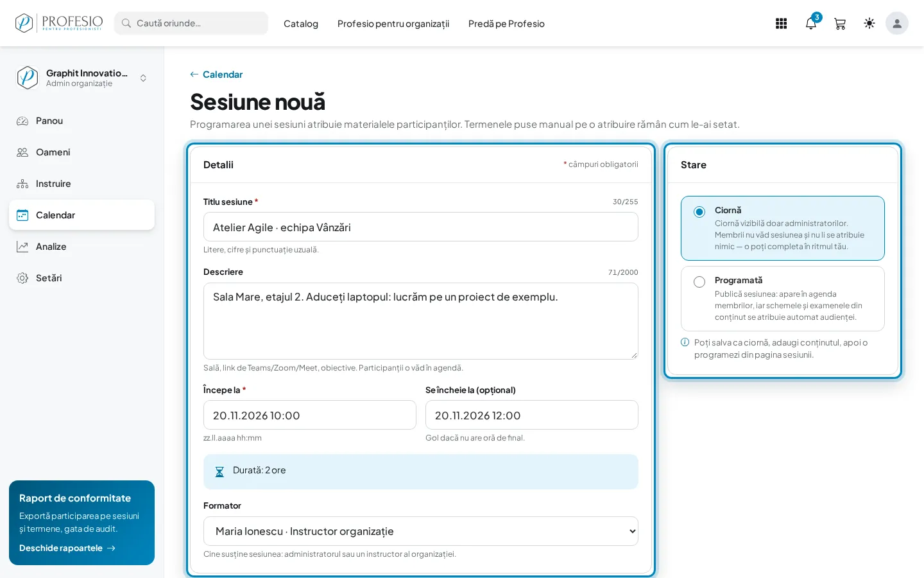Click the Titlu sesiune input field
Image resolution: width=924 pixels, height=578 pixels.
(x=421, y=227)
